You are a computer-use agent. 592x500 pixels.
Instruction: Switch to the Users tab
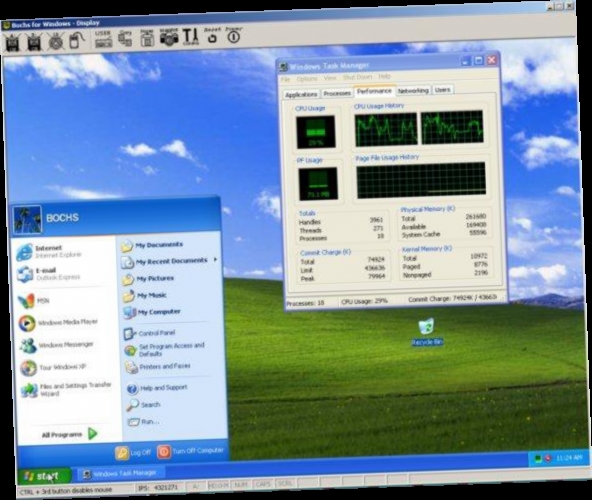tap(442, 90)
